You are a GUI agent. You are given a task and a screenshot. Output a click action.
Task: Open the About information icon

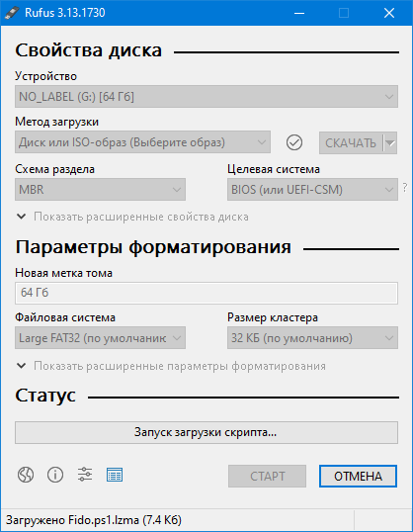[x=55, y=475]
